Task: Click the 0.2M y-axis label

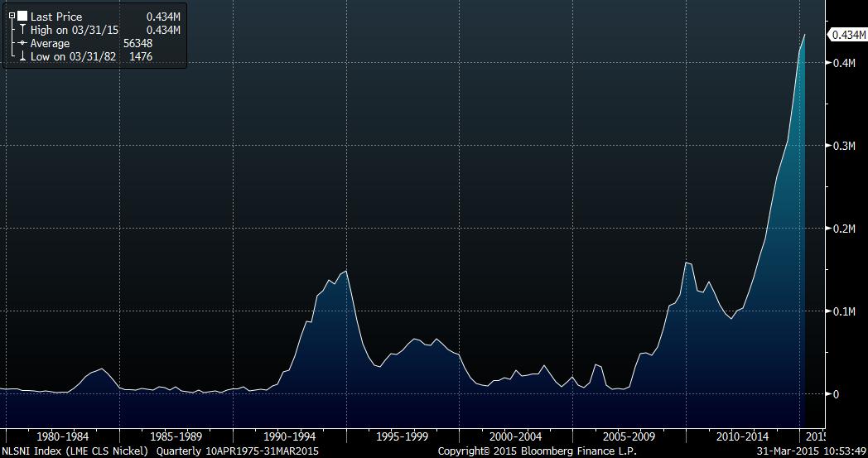Action: [844, 228]
